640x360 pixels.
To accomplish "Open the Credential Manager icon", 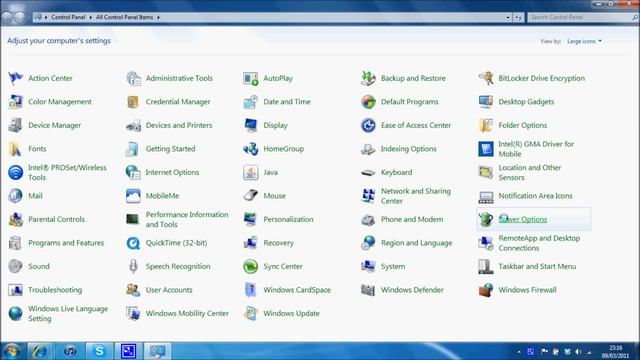I will 133,102.
